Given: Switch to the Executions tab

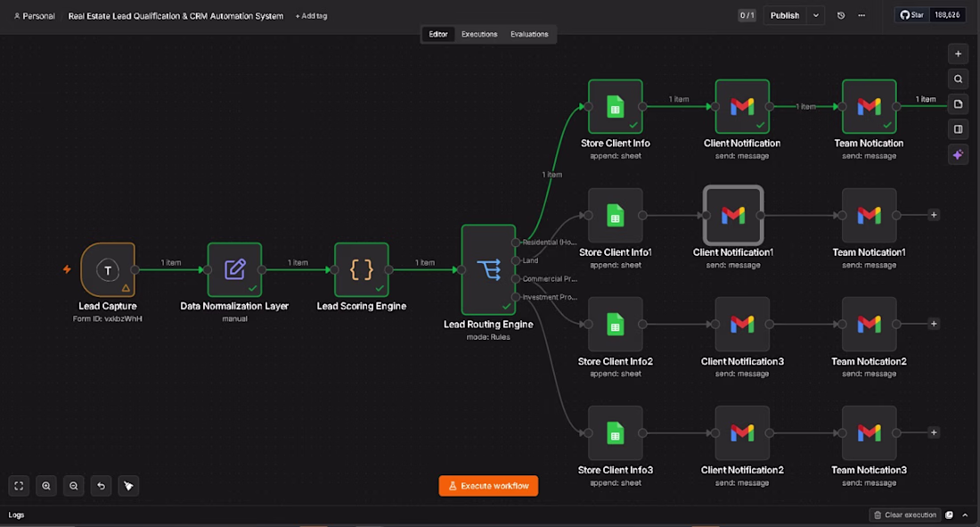Looking at the screenshot, I should coord(479,35).
